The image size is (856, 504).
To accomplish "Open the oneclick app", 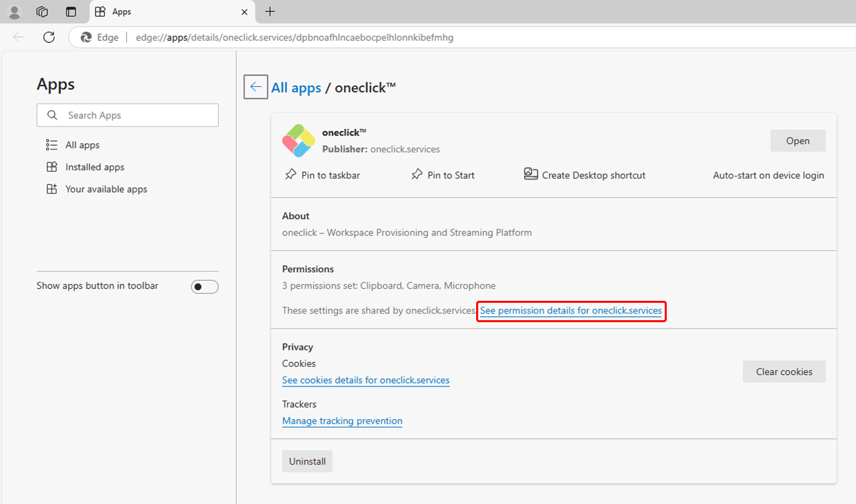I will coord(797,141).
